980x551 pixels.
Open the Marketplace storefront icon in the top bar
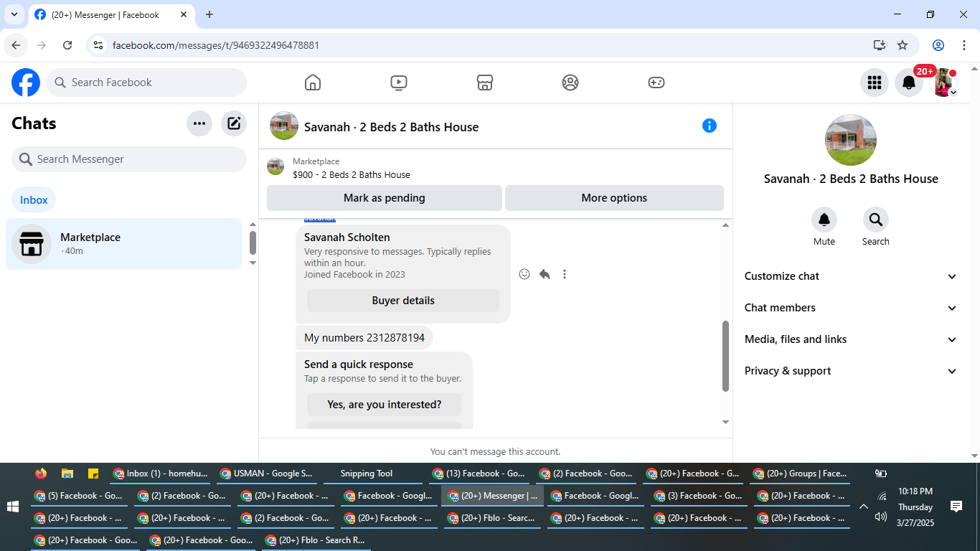(485, 83)
